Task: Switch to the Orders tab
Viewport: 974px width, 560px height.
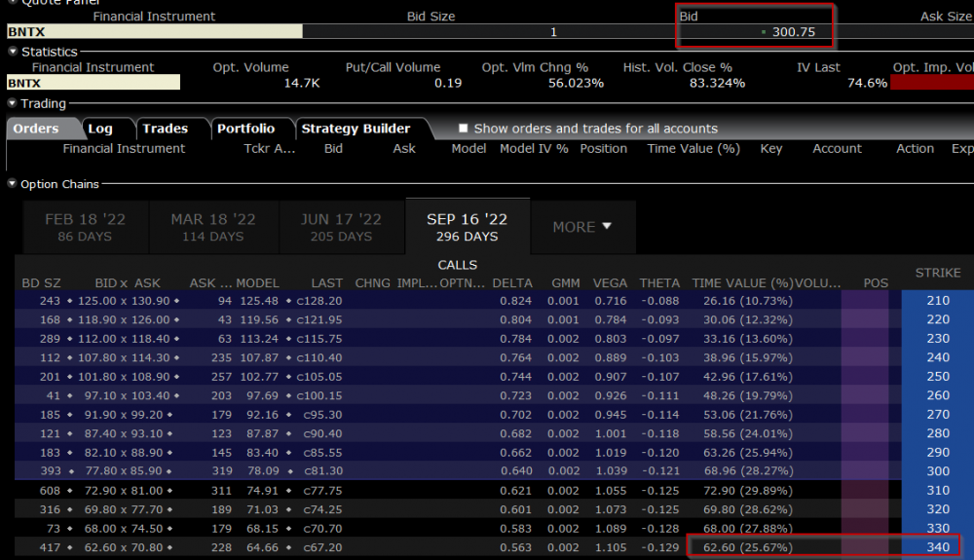Action: tap(36, 129)
